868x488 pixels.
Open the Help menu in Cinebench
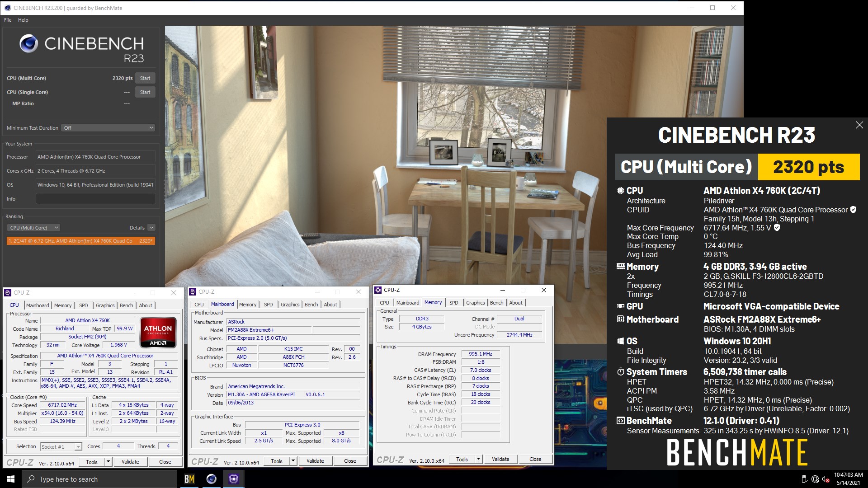(23, 20)
